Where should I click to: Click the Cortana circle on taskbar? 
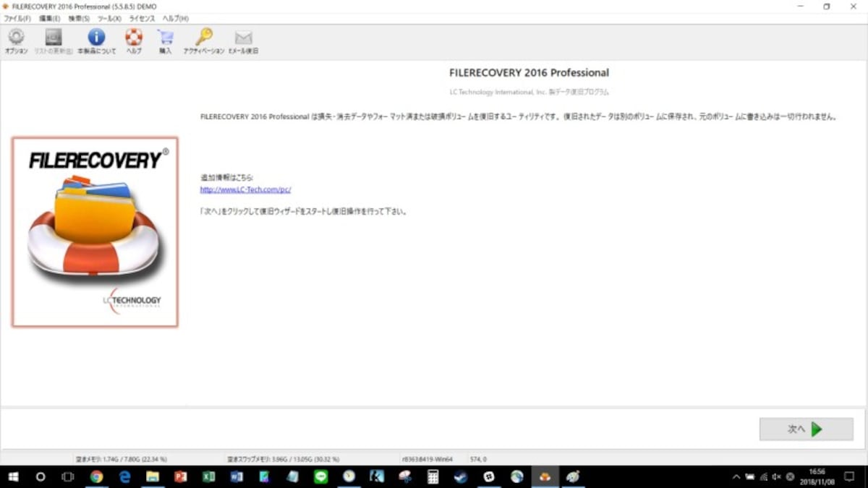41,477
